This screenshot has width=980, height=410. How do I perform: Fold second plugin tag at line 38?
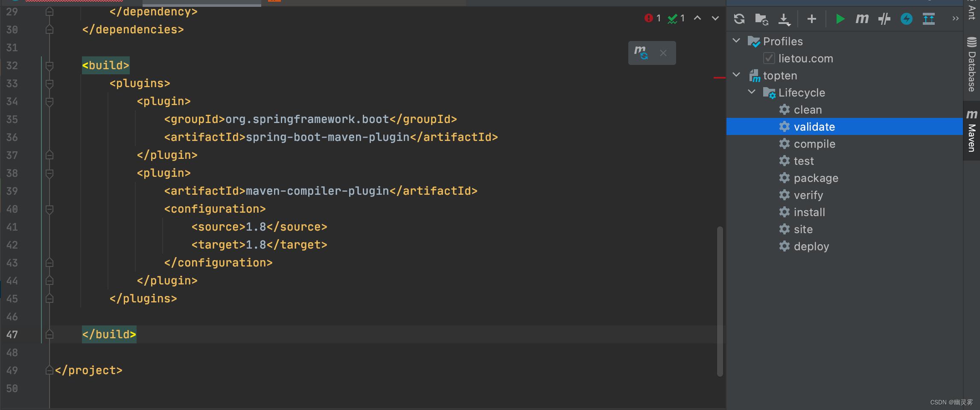(49, 173)
